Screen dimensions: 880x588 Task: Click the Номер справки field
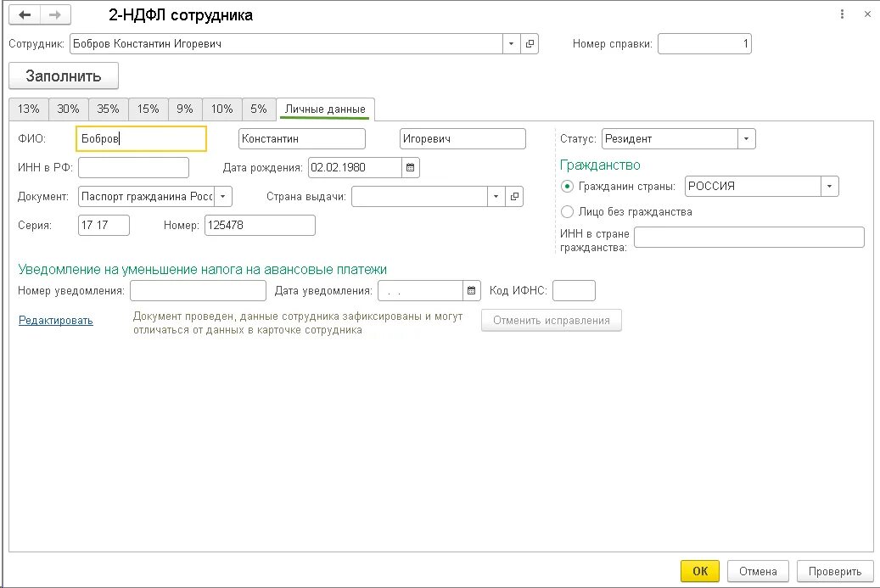coord(704,44)
